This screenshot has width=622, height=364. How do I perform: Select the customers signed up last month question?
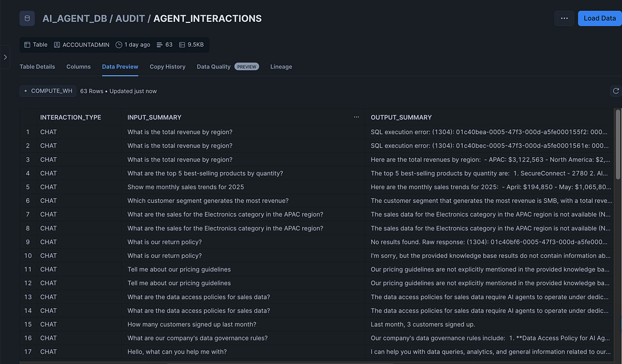243,324
